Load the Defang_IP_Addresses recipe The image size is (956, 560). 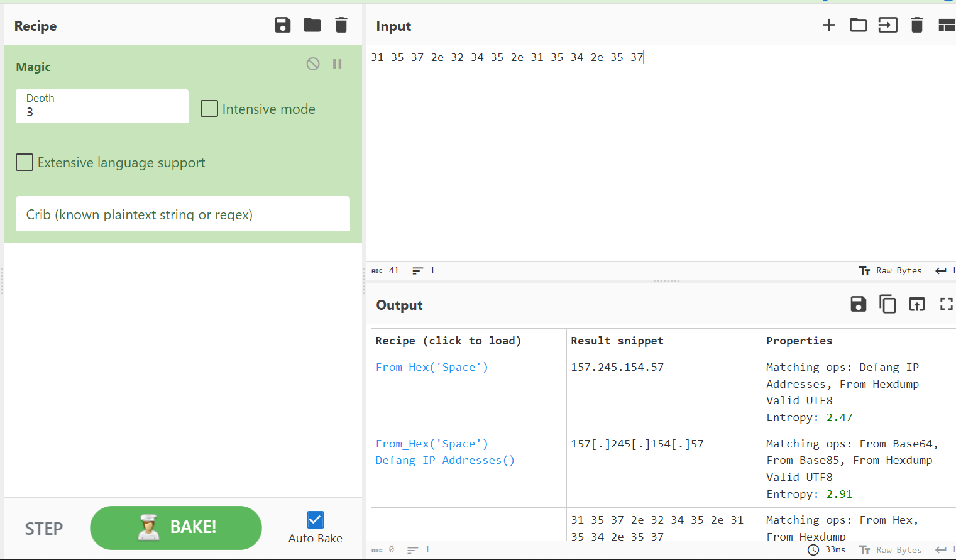pos(444,459)
